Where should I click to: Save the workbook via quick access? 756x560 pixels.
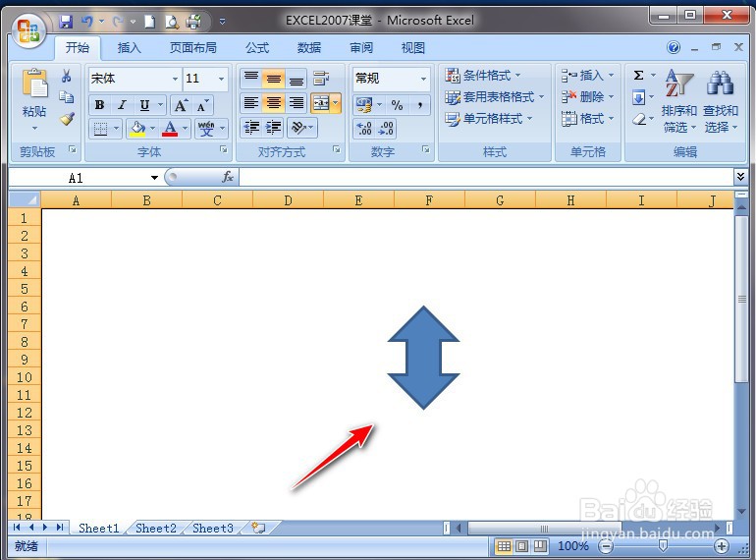tap(66, 22)
